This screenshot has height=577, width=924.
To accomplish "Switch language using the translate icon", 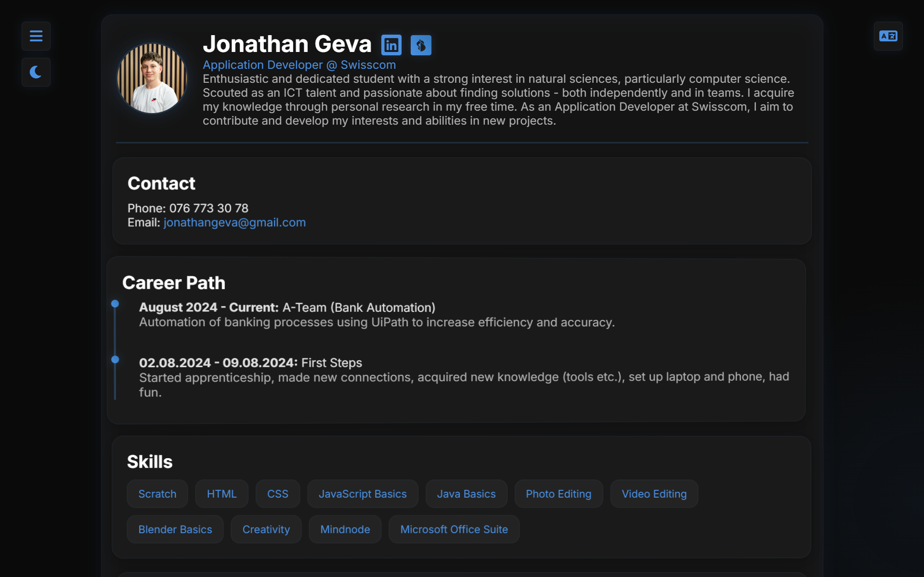I will pos(888,36).
